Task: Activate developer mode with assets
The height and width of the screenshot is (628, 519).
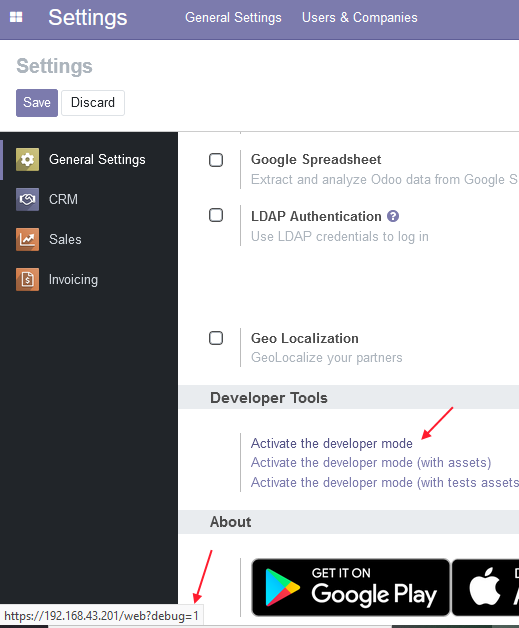Action: pos(371,463)
